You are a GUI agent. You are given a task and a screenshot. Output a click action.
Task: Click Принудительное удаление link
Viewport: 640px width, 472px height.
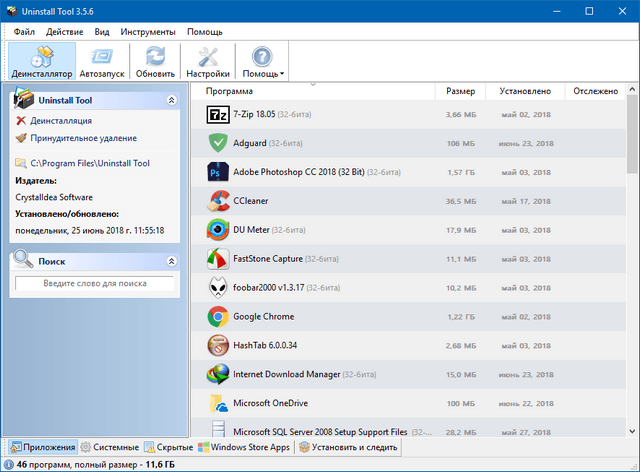click(x=83, y=138)
